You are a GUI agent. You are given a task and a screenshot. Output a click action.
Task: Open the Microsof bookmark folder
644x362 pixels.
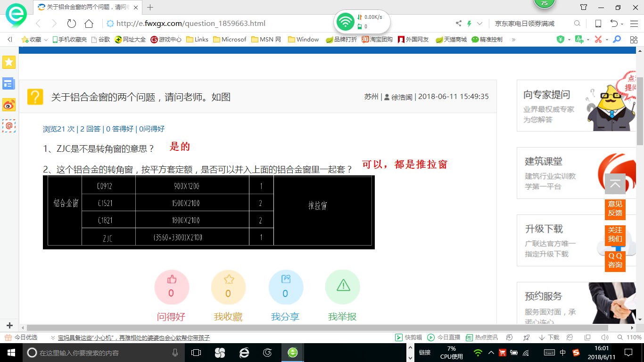tap(230, 40)
